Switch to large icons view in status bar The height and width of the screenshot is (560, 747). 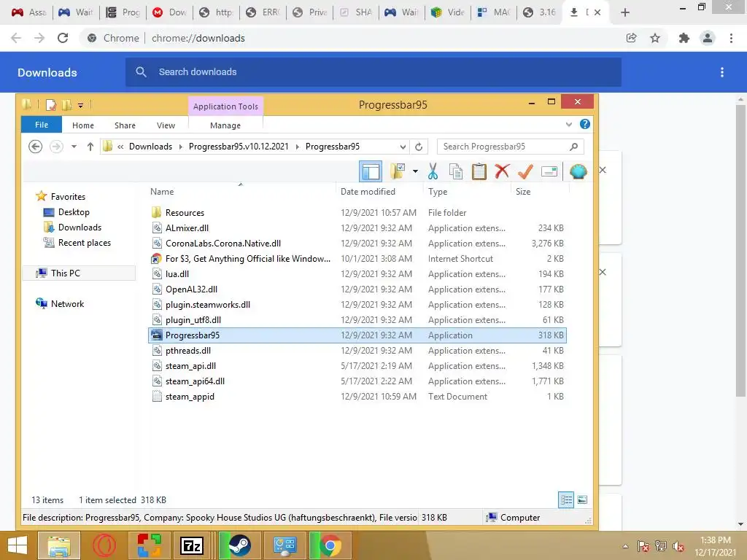tap(582, 499)
